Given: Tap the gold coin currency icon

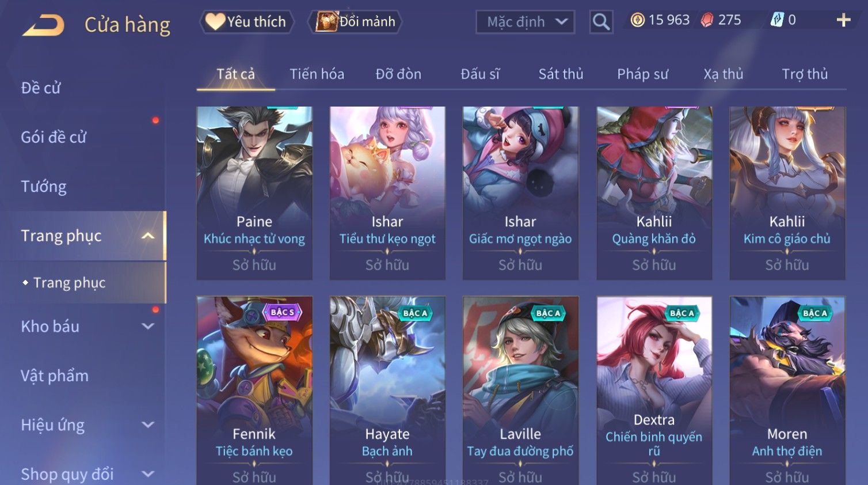Looking at the screenshot, I should coord(637,20).
